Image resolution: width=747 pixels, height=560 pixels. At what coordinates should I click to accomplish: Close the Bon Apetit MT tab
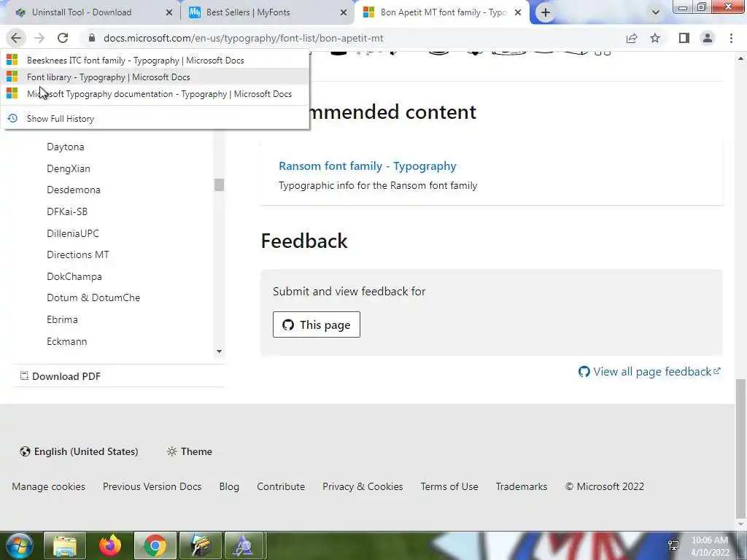pos(518,12)
